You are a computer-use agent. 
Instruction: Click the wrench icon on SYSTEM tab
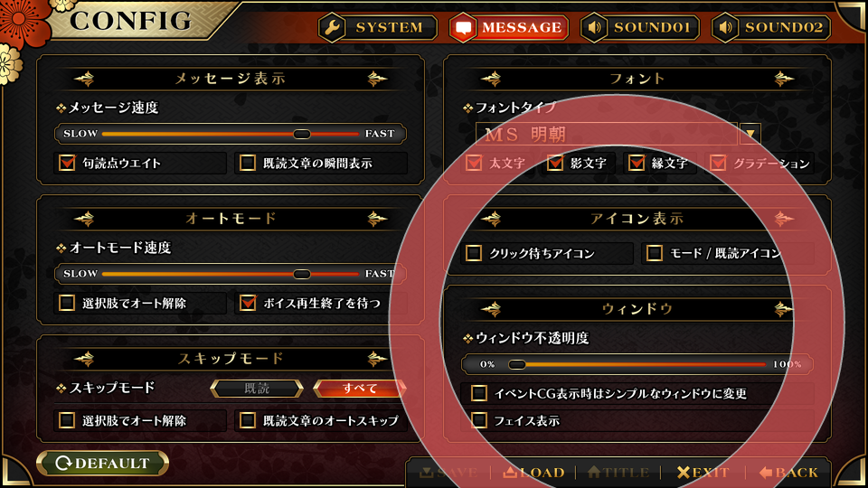(333, 27)
